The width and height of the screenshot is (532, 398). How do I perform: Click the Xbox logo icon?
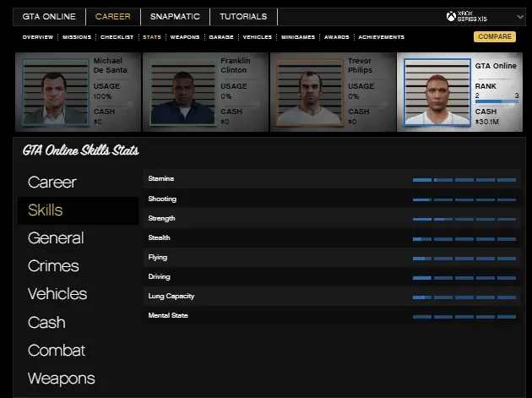(451, 16)
